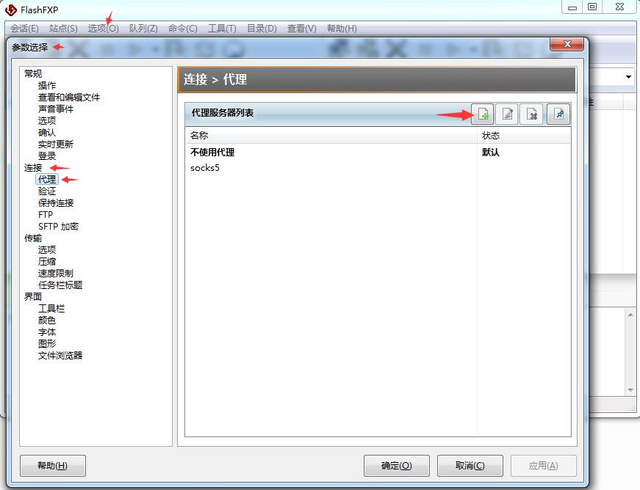Click the 帮助(H) button in dialog
The width and height of the screenshot is (640, 490).
(x=53, y=466)
